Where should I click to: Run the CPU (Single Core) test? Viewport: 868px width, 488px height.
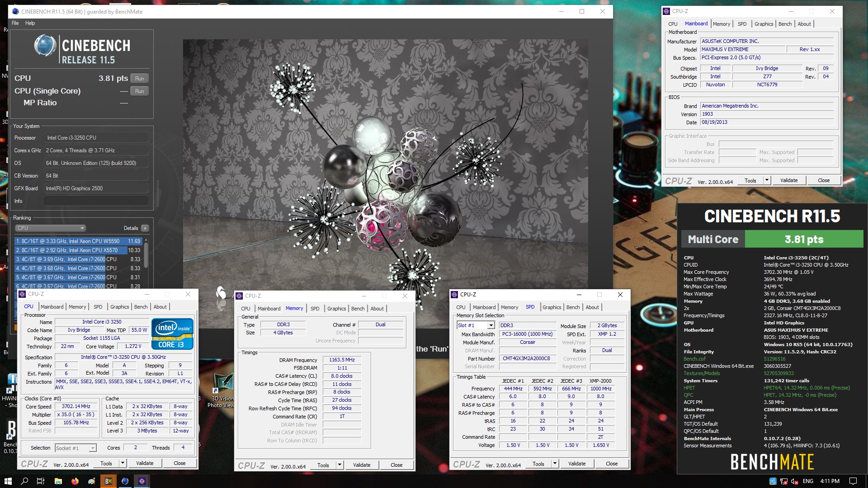[x=140, y=91]
